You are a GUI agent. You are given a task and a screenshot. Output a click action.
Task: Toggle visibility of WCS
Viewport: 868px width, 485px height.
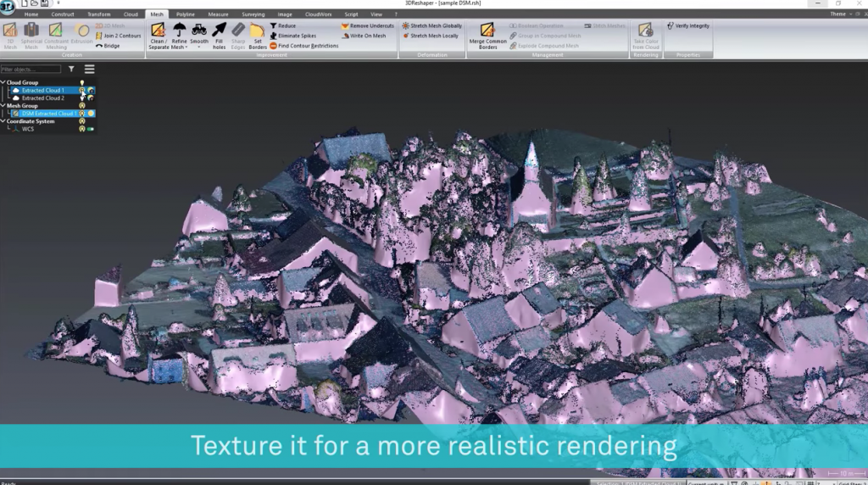[82, 129]
